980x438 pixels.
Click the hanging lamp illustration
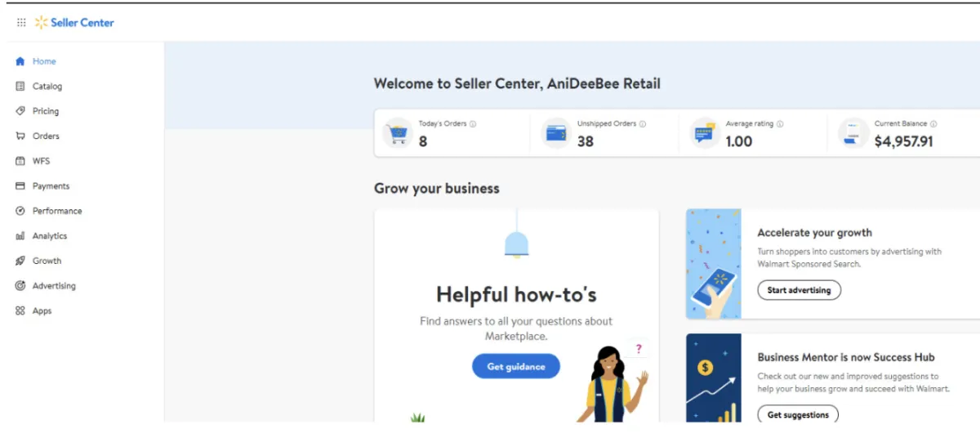point(516,235)
